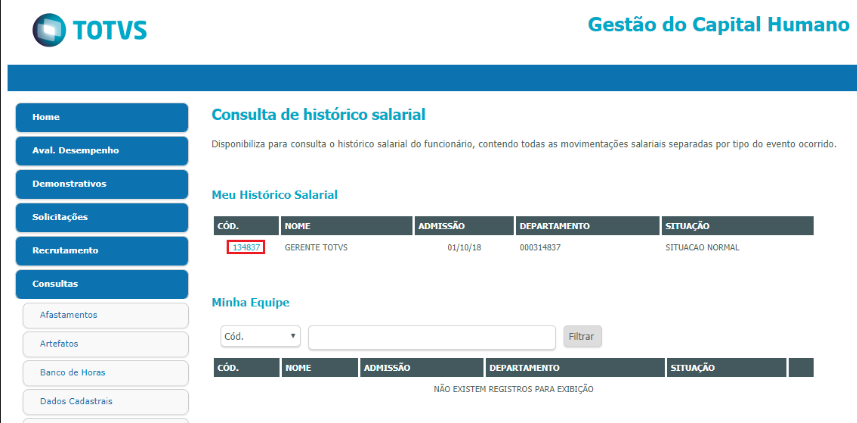
Task: Open the Home menu
Action: tap(102, 118)
